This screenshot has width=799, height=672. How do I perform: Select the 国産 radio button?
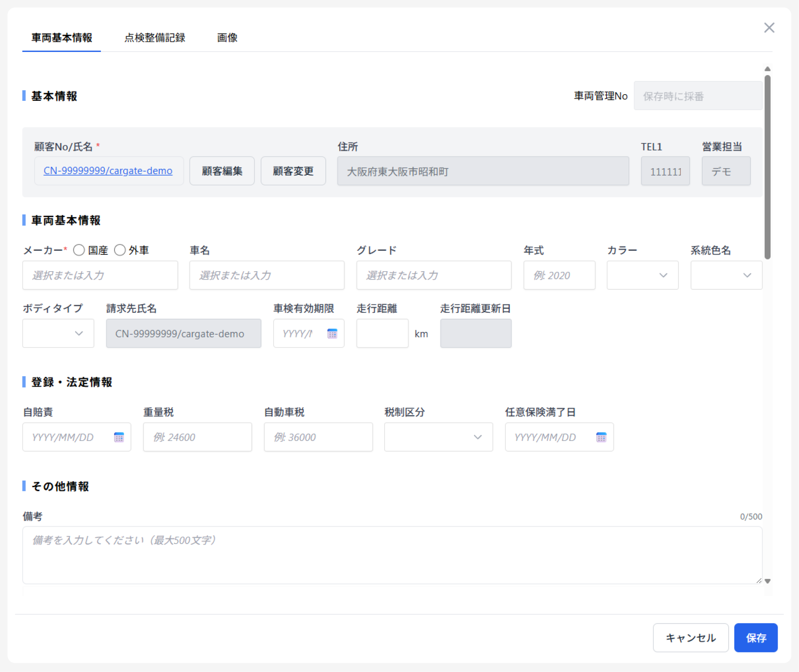coord(79,250)
